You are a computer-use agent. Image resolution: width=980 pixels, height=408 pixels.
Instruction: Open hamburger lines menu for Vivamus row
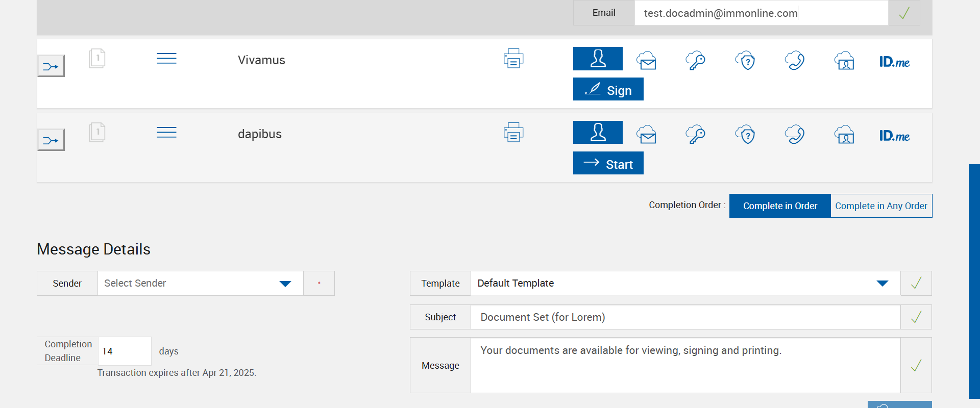click(166, 59)
